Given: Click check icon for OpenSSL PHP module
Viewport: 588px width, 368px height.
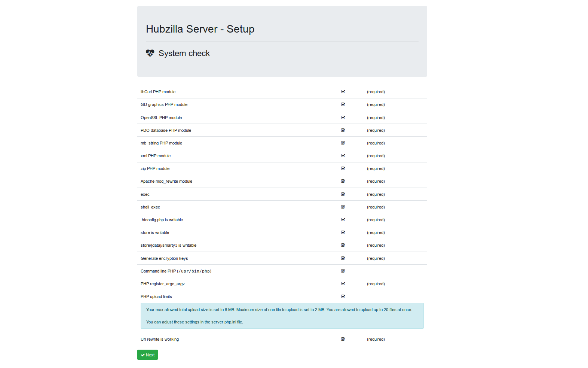Looking at the screenshot, I should click(x=343, y=118).
